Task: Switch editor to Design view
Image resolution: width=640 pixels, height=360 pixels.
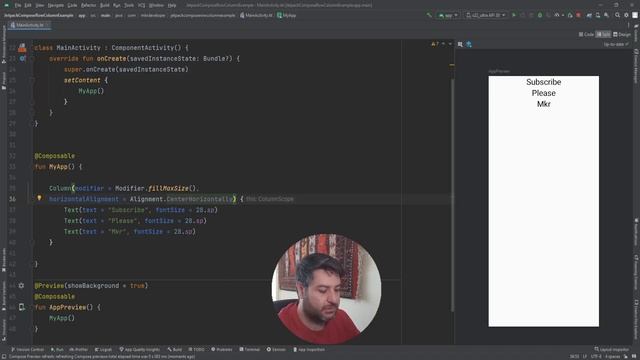Action: [622, 34]
